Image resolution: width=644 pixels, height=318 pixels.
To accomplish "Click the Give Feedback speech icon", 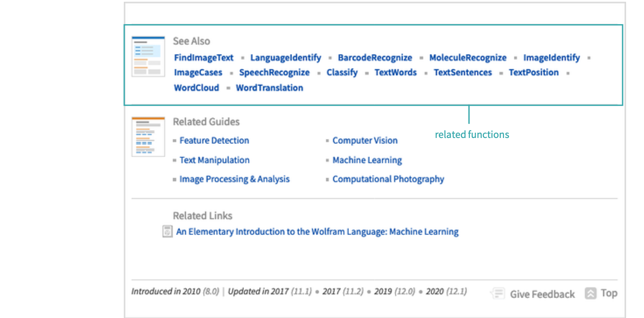I will click(498, 293).
